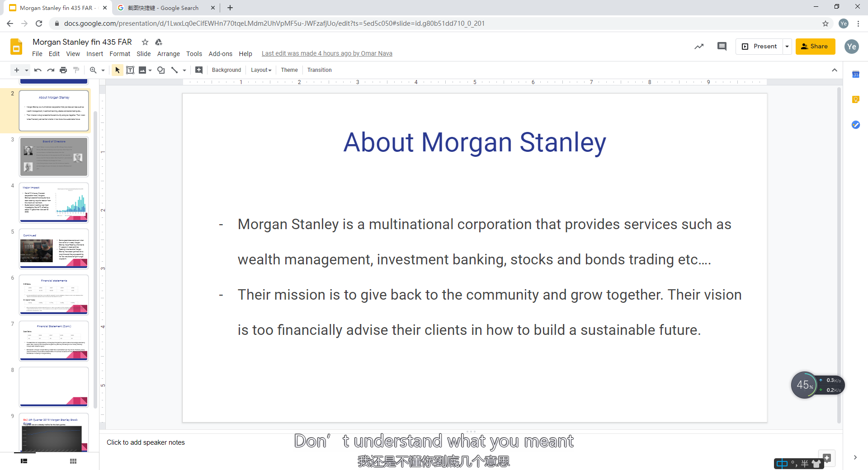Viewport: 868px width, 470px height.
Task: Open Google Tasks in the side panel
Action: (856, 125)
